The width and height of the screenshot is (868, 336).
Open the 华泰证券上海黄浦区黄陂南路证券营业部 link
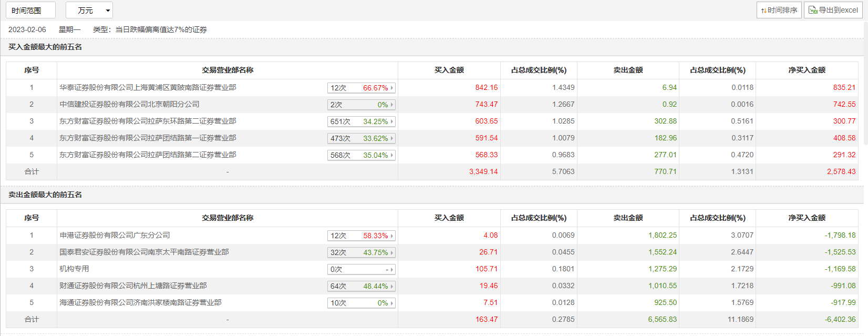point(148,87)
